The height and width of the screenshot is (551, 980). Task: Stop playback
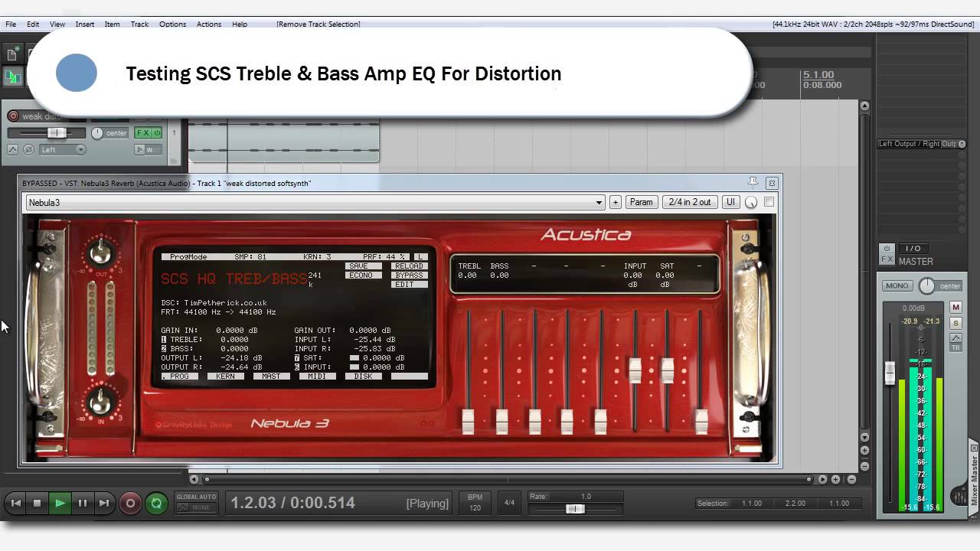37,503
